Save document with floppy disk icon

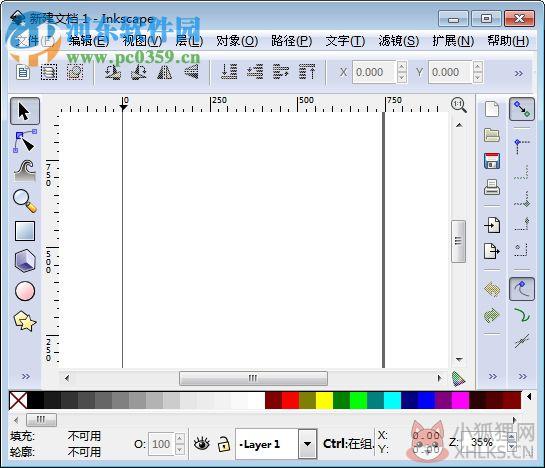click(492, 161)
